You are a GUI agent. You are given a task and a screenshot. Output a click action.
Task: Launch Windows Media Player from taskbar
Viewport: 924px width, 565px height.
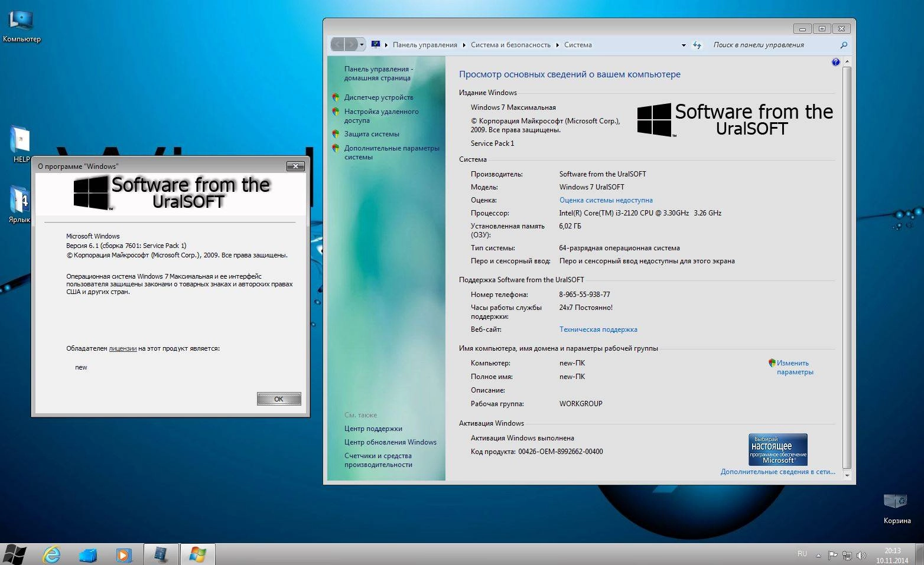123,555
